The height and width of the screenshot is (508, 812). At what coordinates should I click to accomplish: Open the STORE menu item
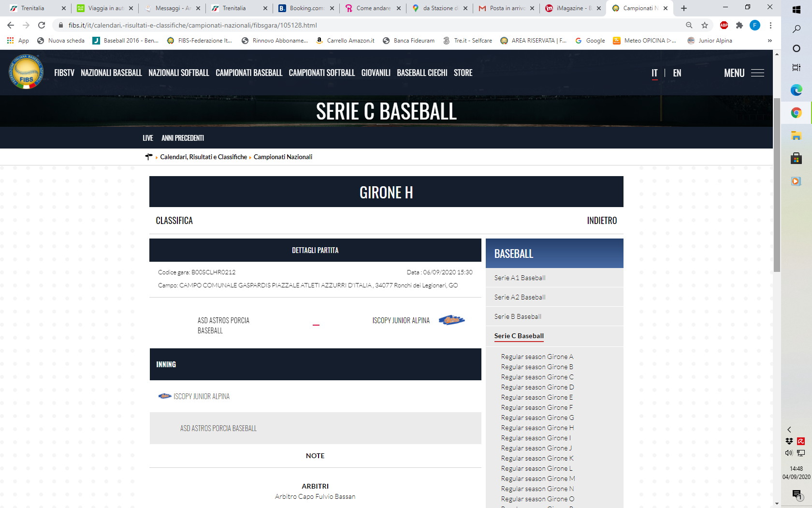pos(463,73)
